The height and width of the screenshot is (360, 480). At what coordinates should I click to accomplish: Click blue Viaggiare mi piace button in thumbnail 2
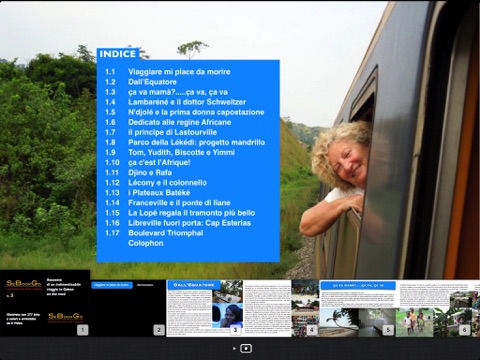click(112, 285)
